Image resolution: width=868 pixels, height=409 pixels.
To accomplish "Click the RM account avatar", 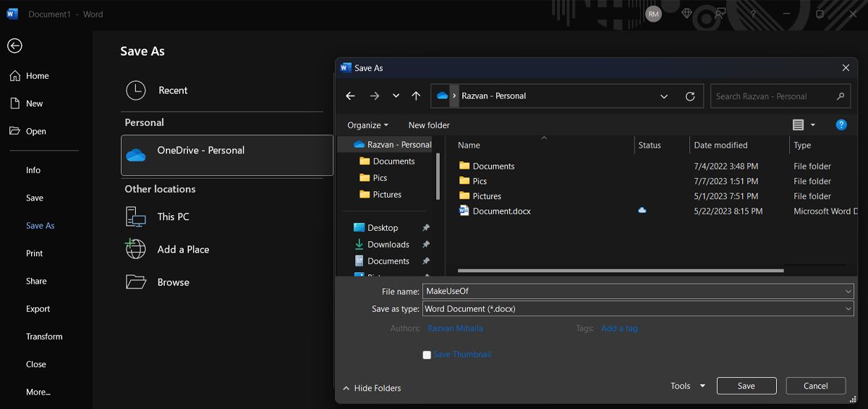I will (x=653, y=14).
